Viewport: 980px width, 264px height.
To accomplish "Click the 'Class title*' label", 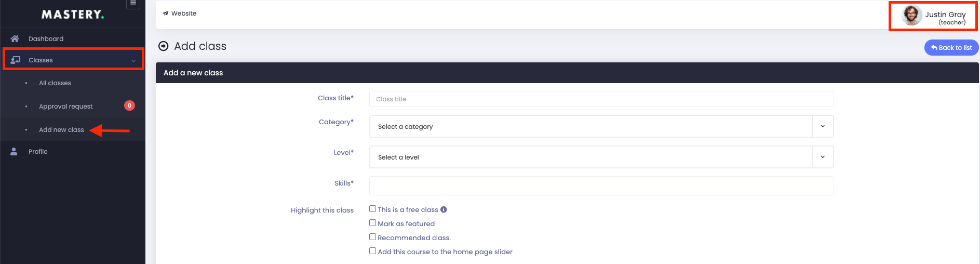I will point(335,98).
